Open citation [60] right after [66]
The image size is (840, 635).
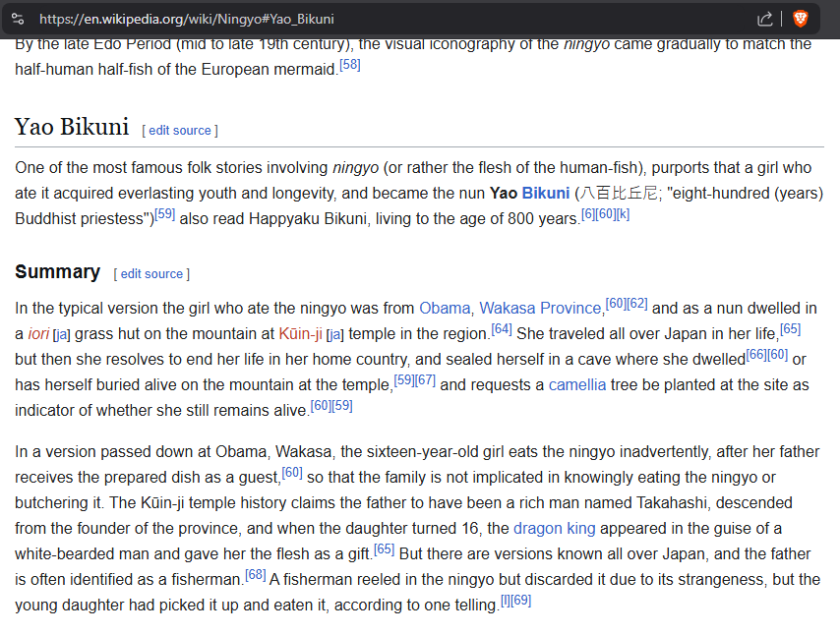pos(778,355)
